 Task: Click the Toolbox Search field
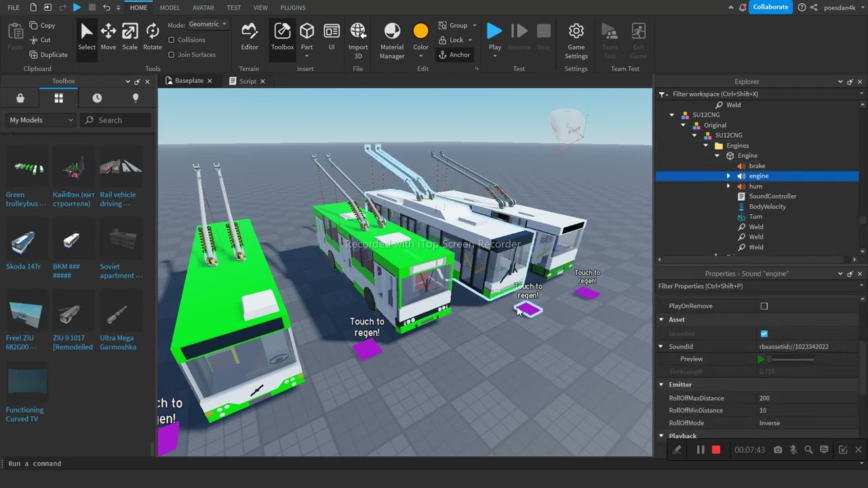click(115, 120)
